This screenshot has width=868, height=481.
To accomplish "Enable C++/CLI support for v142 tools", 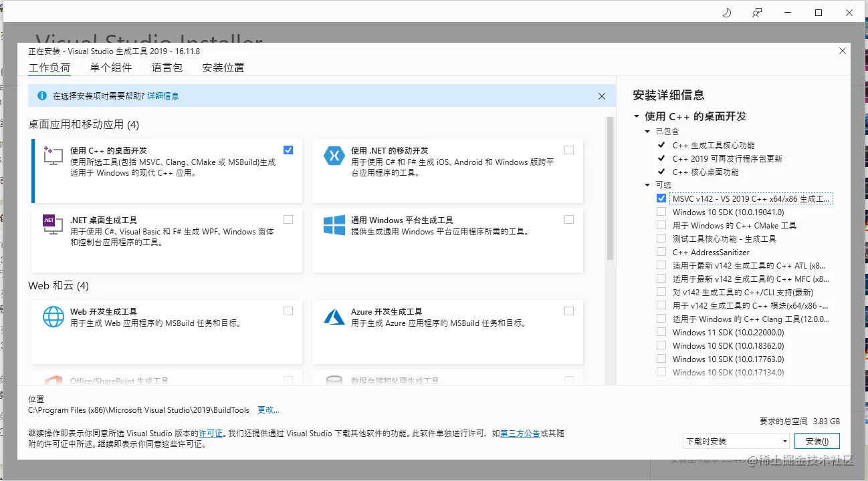I will pyautogui.click(x=661, y=292).
